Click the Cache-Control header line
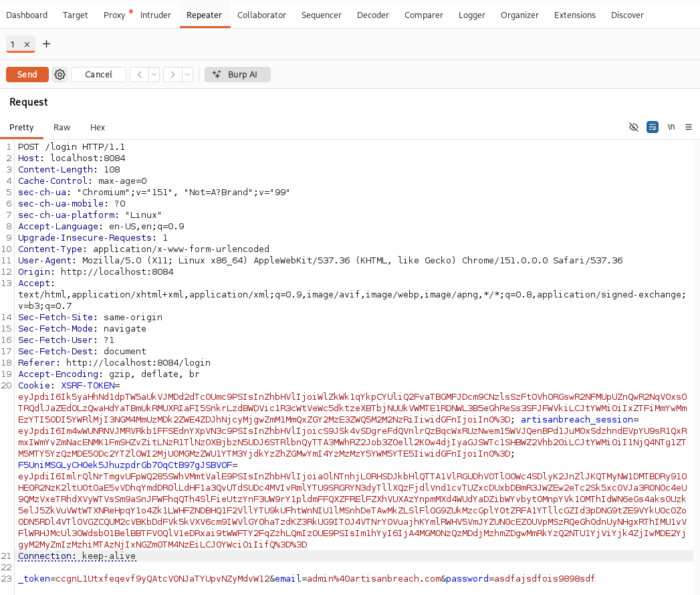The height and width of the screenshot is (595, 700). click(x=82, y=181)
